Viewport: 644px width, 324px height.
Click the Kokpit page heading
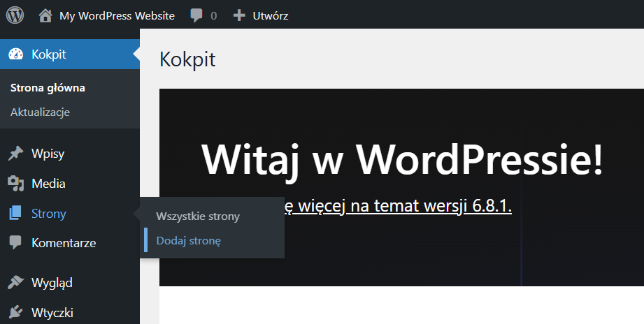click(x=187, y=60)
